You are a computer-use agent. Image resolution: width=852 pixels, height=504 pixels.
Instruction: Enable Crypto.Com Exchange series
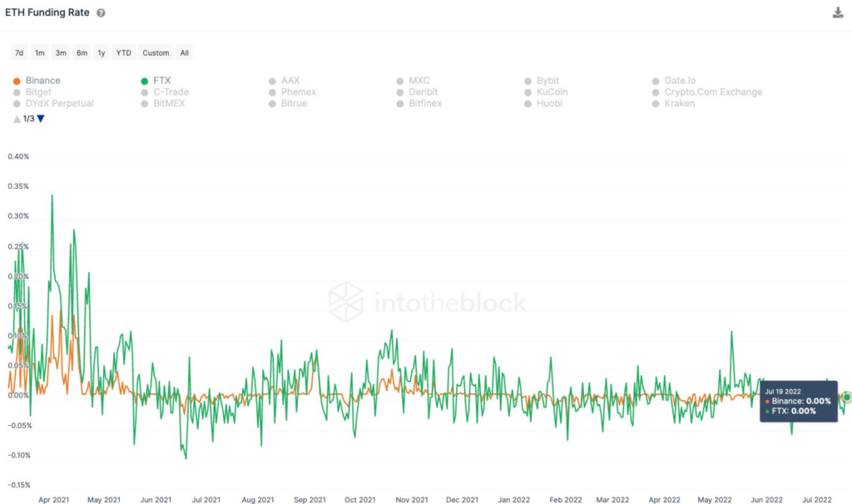pos(707,91)
